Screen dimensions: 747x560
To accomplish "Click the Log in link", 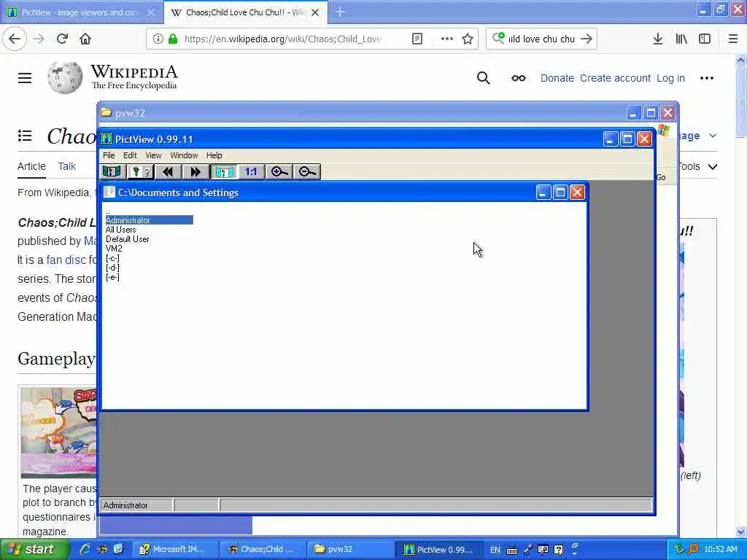I will [670, 78].
